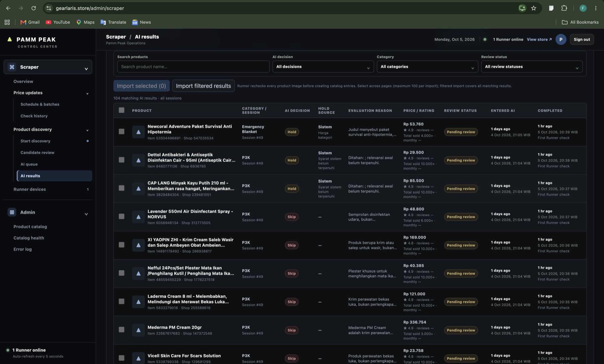Check the CAP LANG Minyak Kayu Putih checkbox
Screen dimensions: 604x364
pos(121,188)
